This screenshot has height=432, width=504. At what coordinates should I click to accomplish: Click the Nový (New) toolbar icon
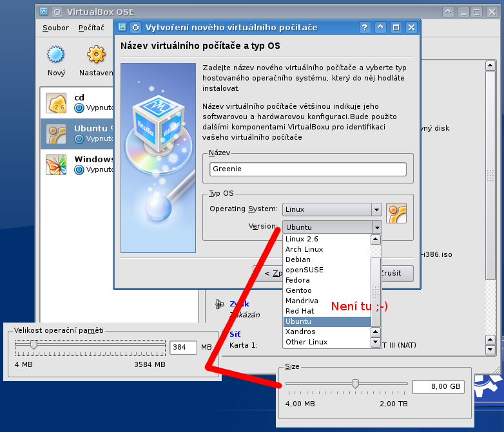coord(56,54)
